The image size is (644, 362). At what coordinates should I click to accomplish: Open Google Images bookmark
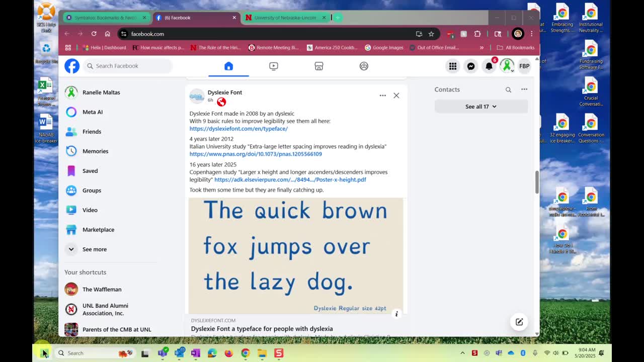[x=384, y=48]
